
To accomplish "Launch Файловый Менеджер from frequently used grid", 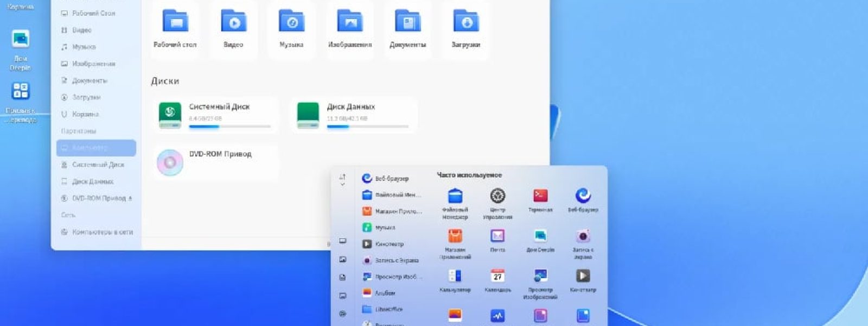I will pyautogui.click(x=455, y=203).
